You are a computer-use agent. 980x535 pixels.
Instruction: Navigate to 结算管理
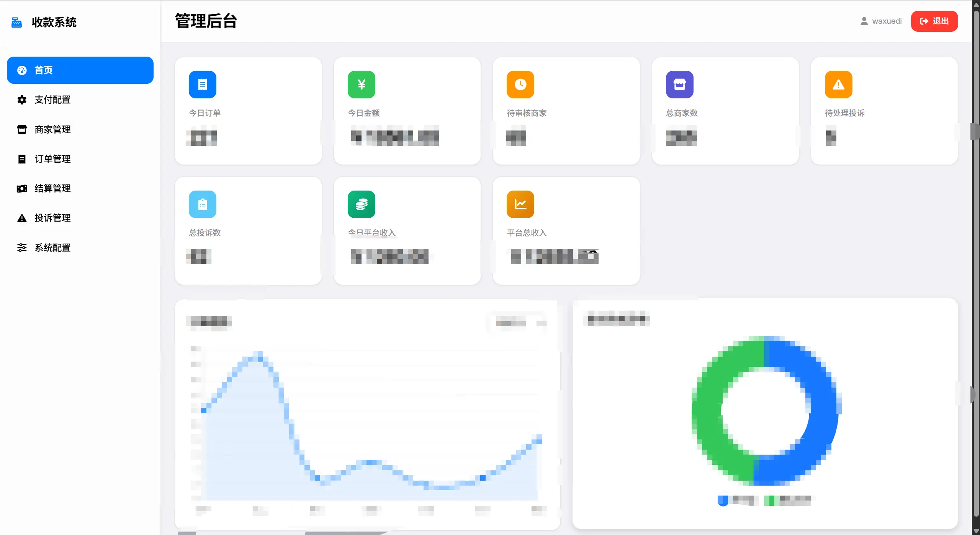pos(52,188)
